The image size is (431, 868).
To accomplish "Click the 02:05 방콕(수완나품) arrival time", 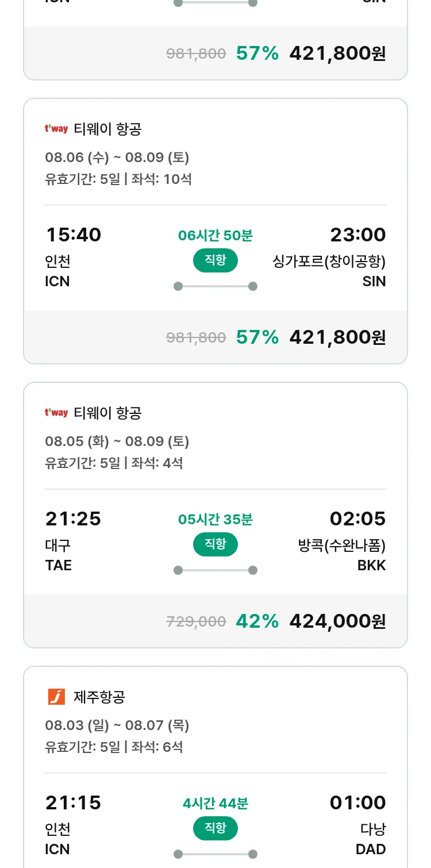I will [x=357, y=519].
